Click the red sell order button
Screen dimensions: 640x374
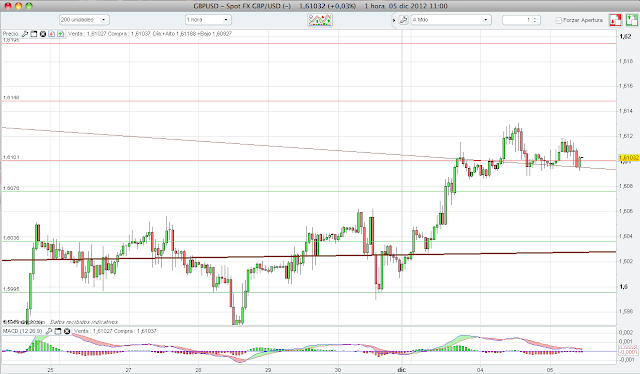pyautogui.click(x=616, y=20)
